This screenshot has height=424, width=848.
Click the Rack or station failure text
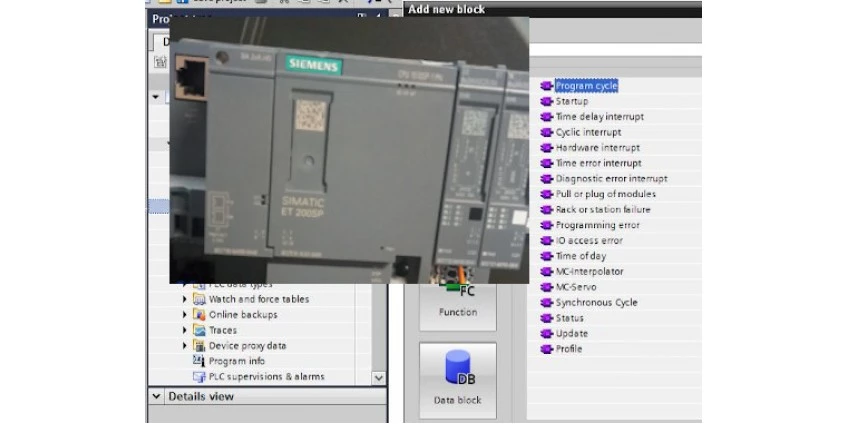pyautogui.click(x=603, y=210)
